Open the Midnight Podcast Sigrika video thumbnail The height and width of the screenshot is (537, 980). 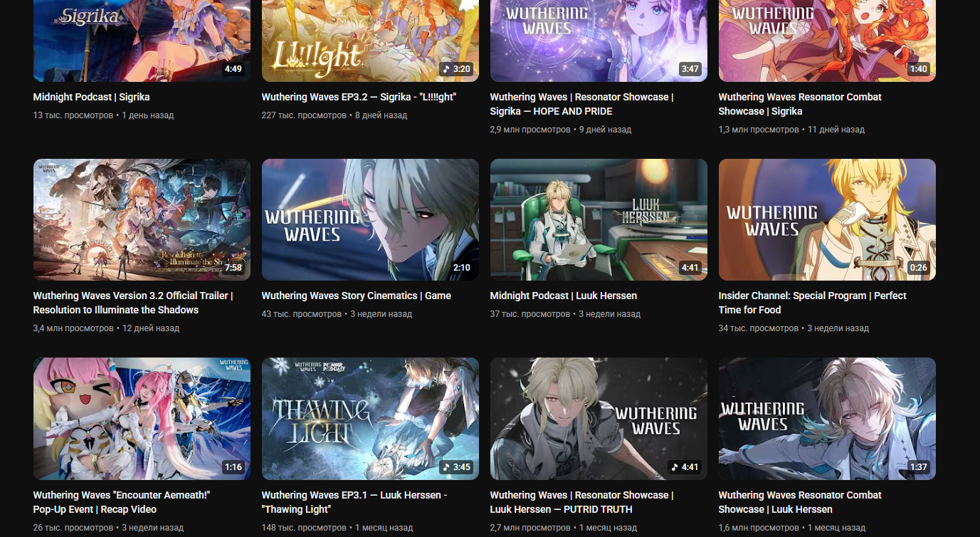tap(142, 41)
